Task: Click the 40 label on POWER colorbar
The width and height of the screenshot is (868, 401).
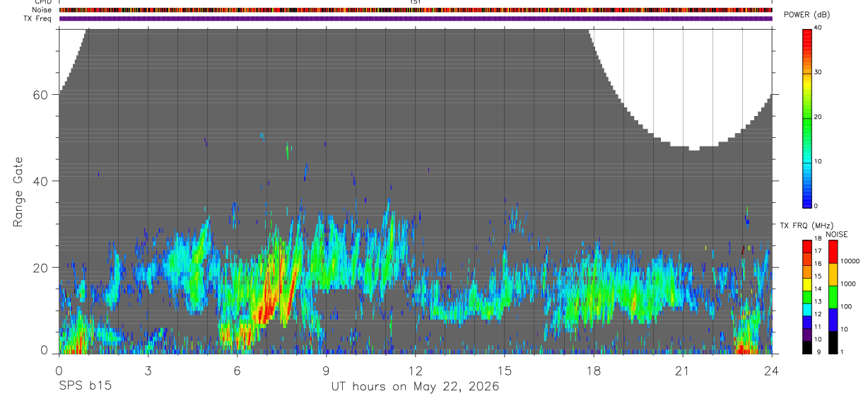Action: (x=818, y=28)
